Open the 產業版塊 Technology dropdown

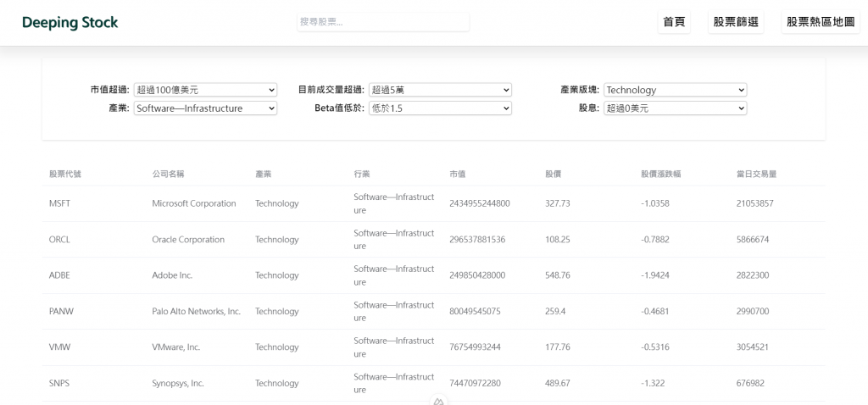(x=676, y=90)
